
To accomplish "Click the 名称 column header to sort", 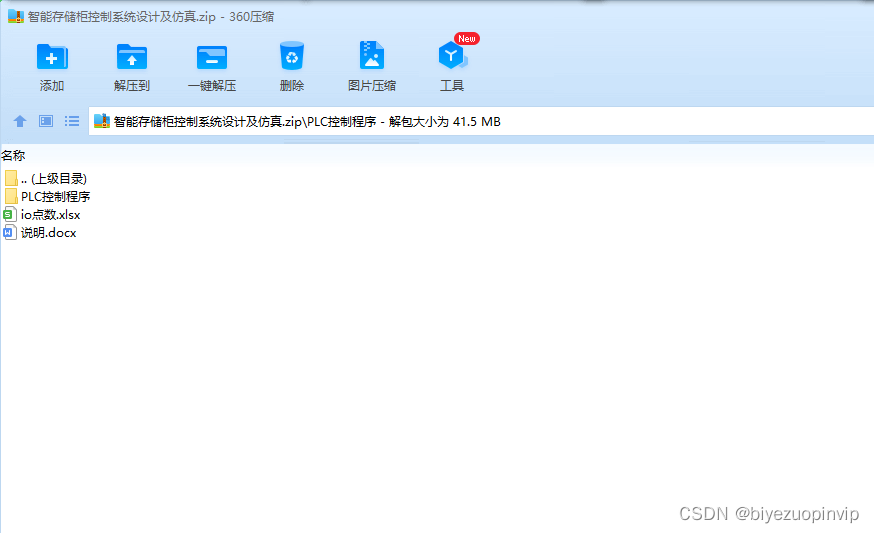I will coord(14,155).
